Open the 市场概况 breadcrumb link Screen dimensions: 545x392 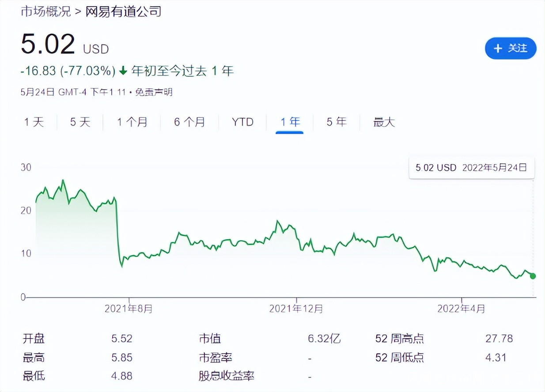46,11
